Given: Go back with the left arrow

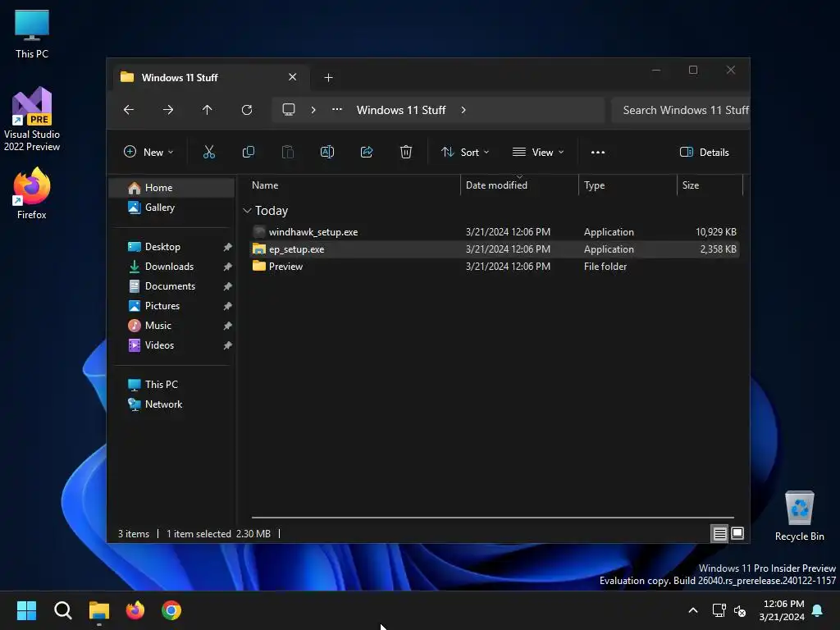Looking at the screenshot, I should pyautogui.click(x=129, y=110).
